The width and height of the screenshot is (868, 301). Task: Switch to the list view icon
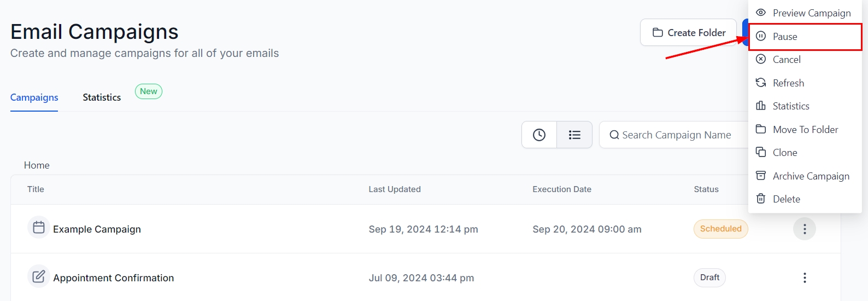click(574, 135)
